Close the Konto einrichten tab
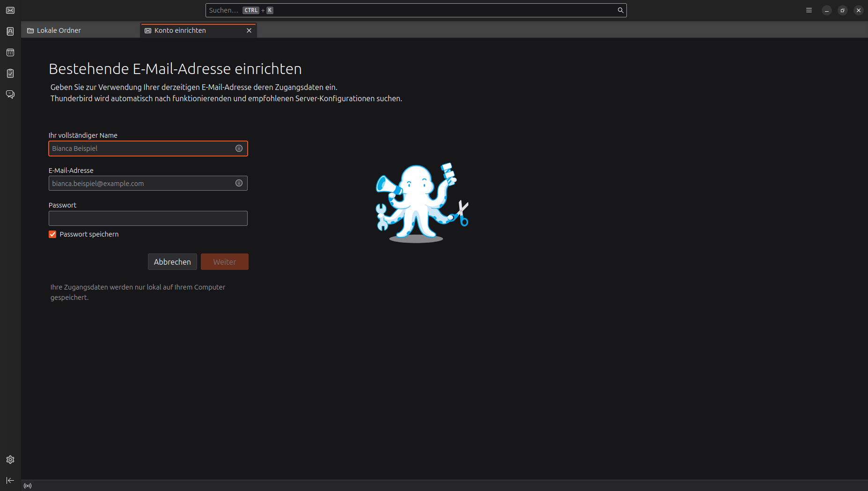Image resolution: width=868 pixels, height=491 pixels. 249,30
